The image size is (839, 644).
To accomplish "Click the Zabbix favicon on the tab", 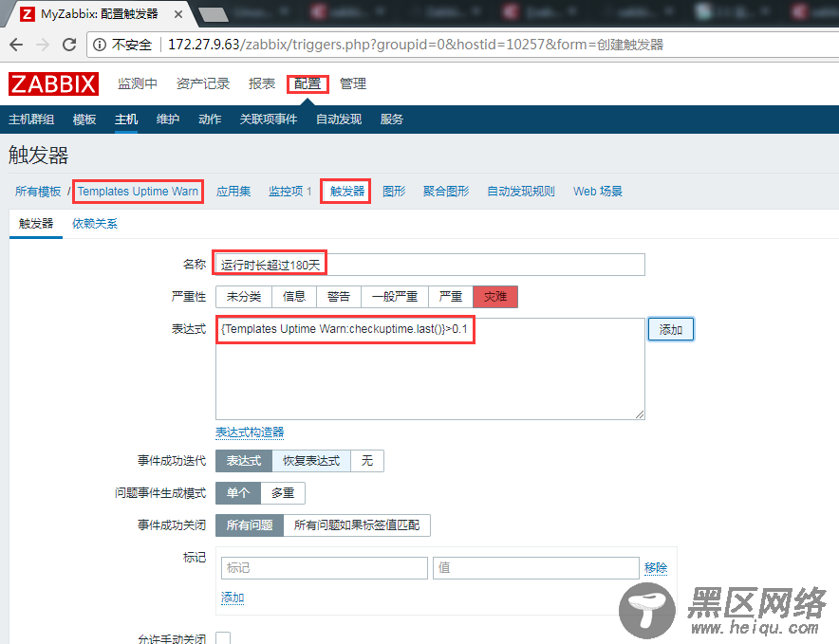I will coord(28,14).
